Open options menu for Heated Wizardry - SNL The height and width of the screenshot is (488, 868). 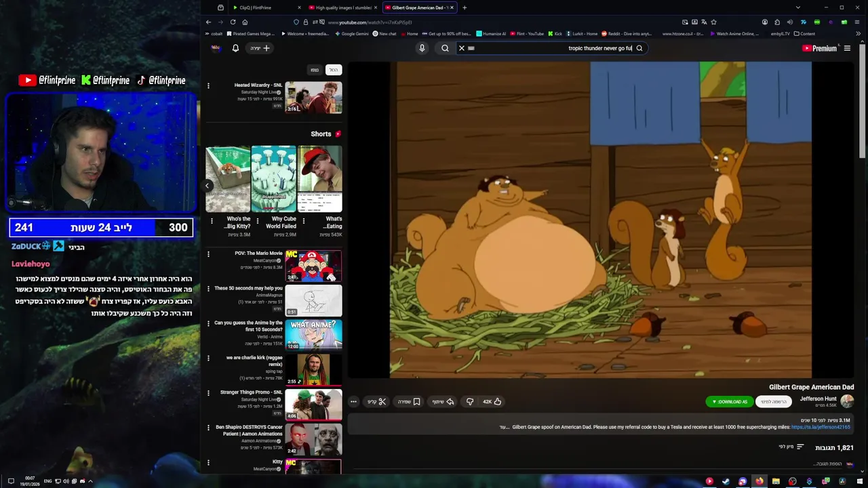point(208,85)
